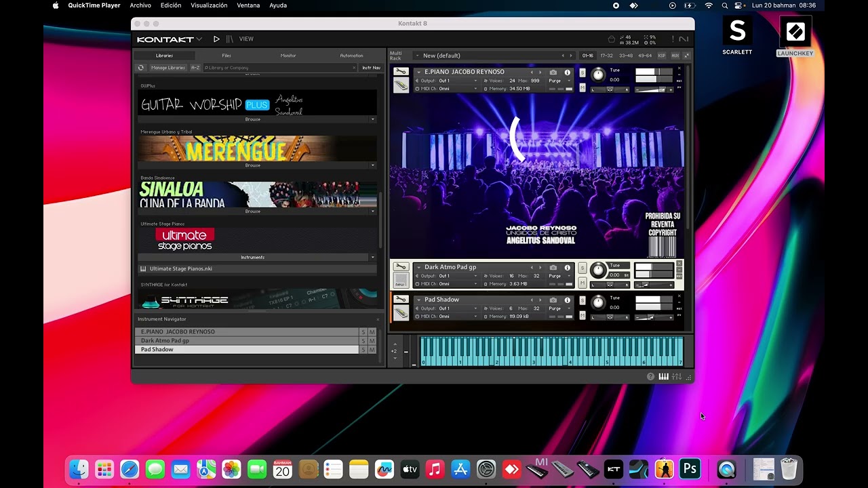Switch to the Automation tab
This screenshot has height=488, width=868.
tap(351, 56)
